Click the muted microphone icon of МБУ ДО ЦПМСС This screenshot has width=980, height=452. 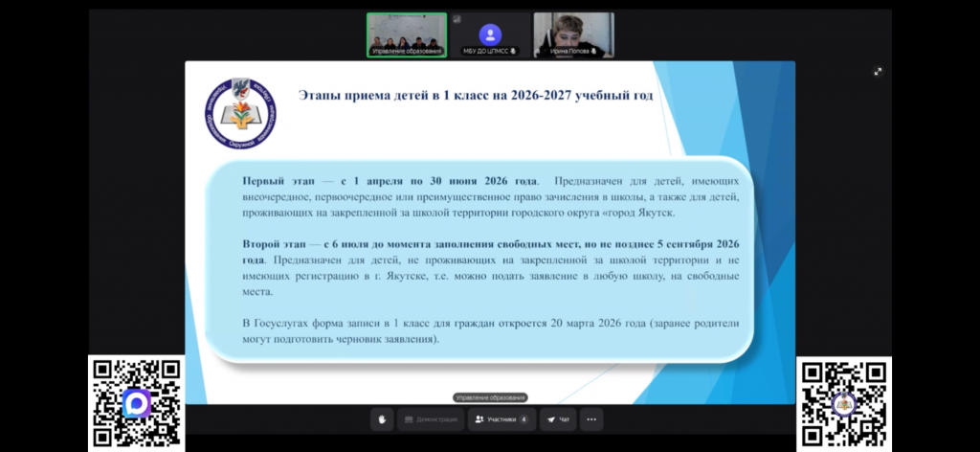click(x=514, y=51)
